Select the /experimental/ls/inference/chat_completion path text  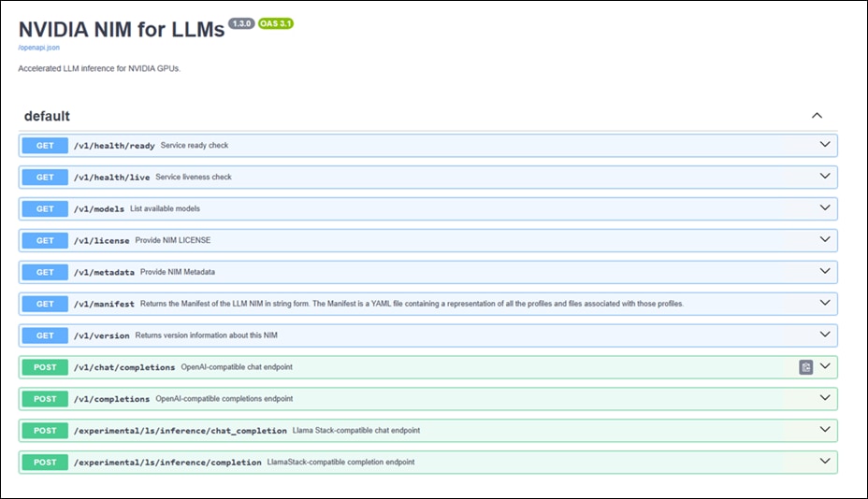(181, 431)
